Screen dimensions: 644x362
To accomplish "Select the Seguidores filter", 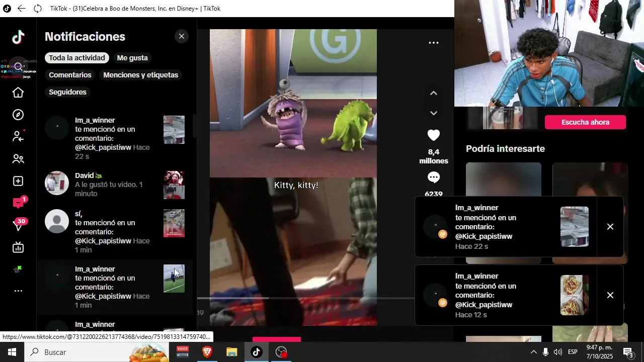I will tap(67, 92).
